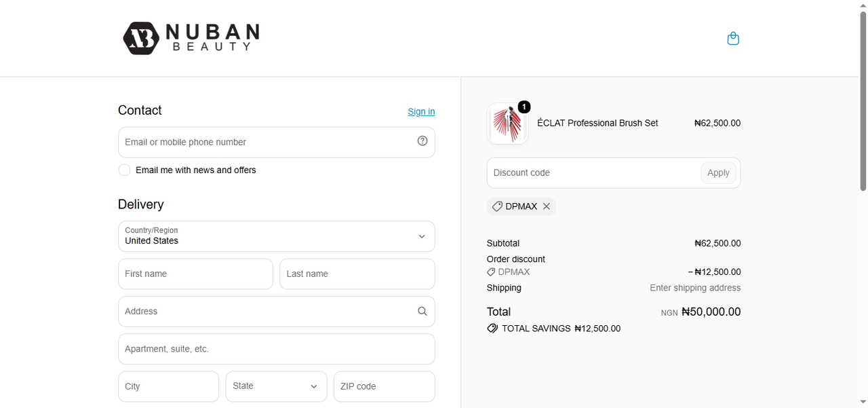
Task: Click the tag icon beside TOTAL SAVINGS
Action: 492,329
